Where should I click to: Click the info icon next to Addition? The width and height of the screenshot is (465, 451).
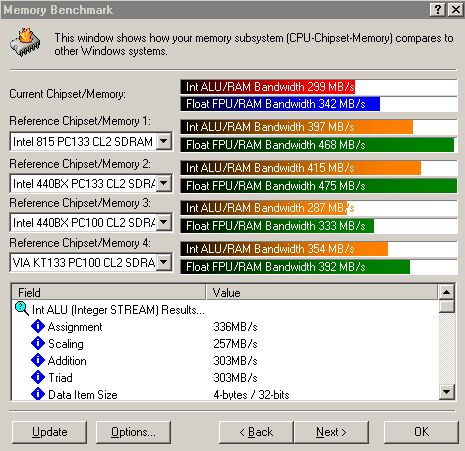[38, 360]
